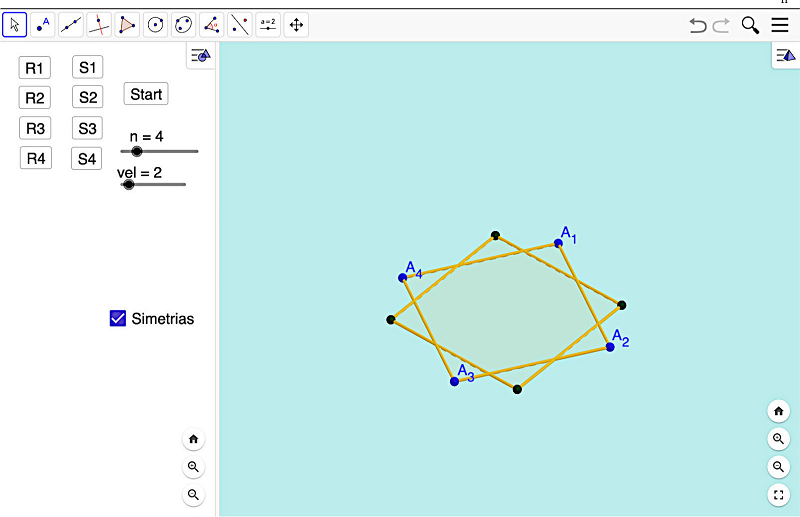Open the main hamburger menu
Screen dimensions: 800x517
780,25
